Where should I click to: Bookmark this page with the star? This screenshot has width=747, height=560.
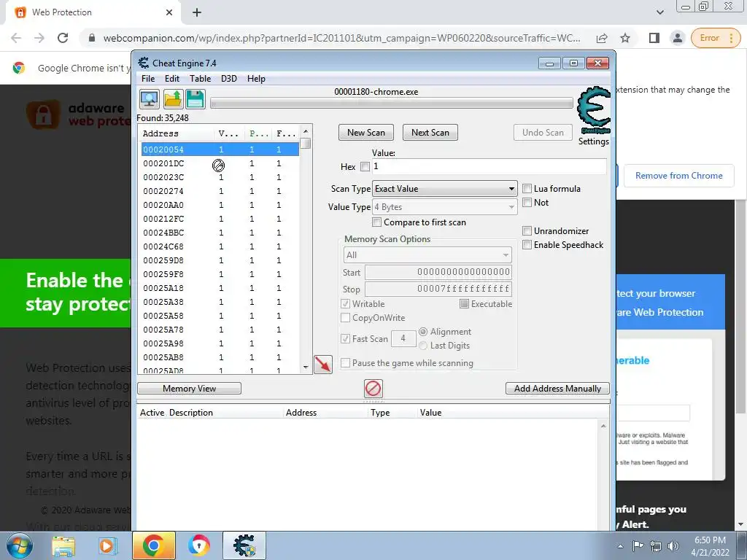click(625, 38)
